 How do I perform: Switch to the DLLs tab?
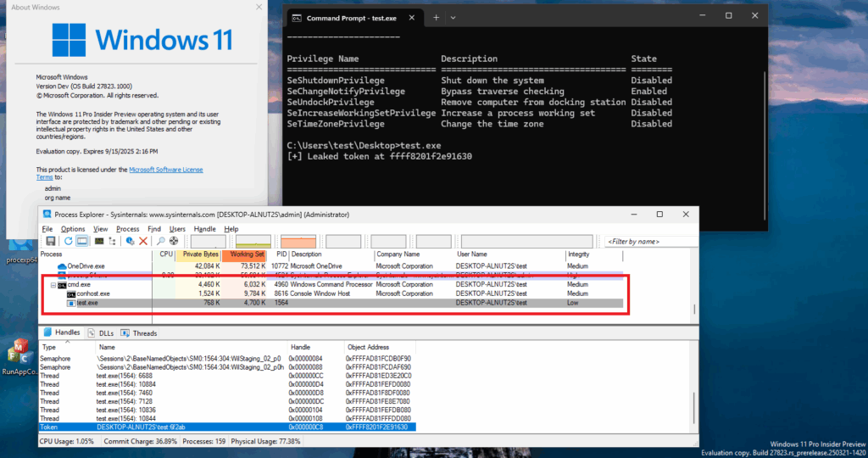point(101,332)
